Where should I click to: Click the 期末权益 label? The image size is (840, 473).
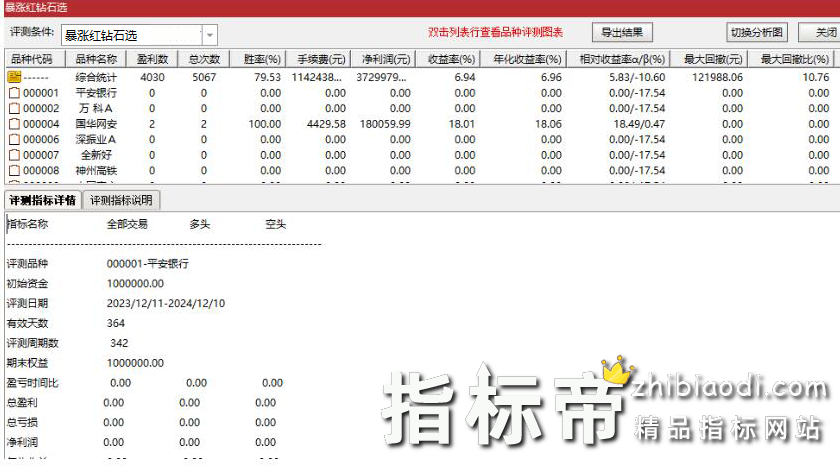pyautogui.click(x=27, y=363)
